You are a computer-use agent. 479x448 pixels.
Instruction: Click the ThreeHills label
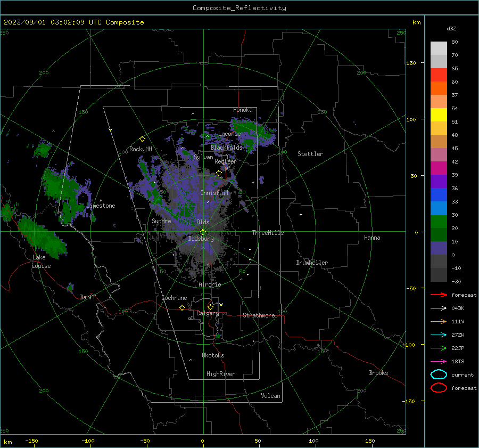[x=268, y=233]
